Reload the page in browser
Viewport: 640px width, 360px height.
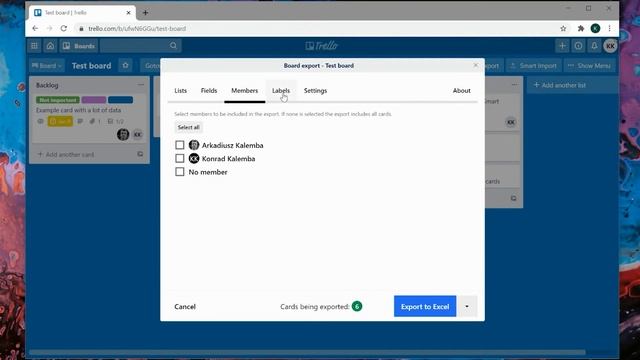[x=64, y=29]
